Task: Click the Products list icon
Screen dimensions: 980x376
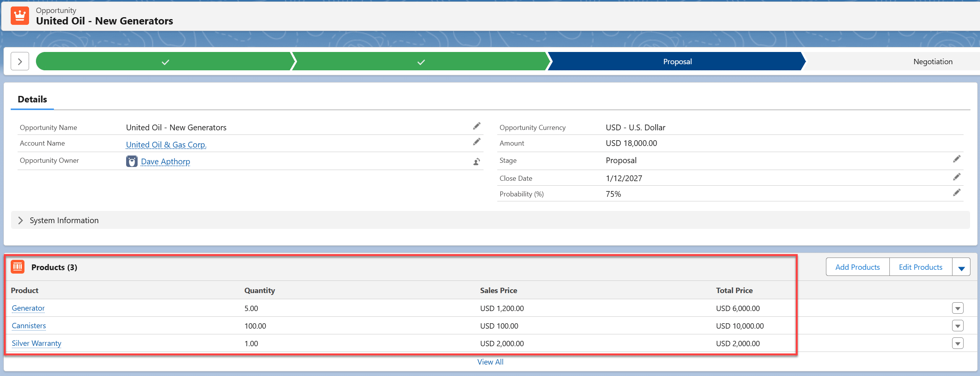Action: (x=18, y=267)
